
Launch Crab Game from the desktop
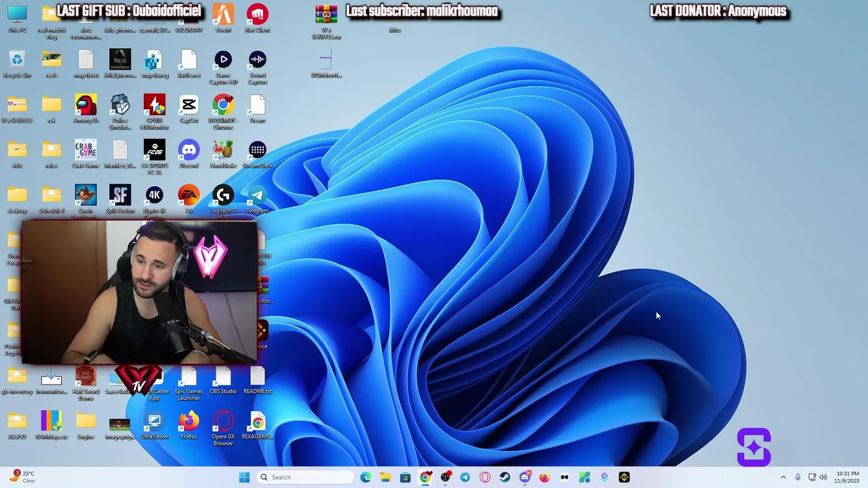point(86,155)
